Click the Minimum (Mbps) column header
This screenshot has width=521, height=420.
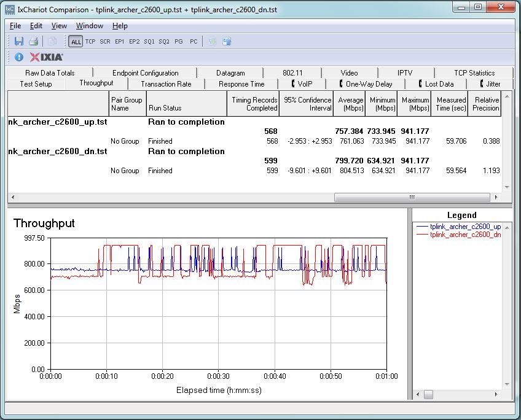pos(382,104)
